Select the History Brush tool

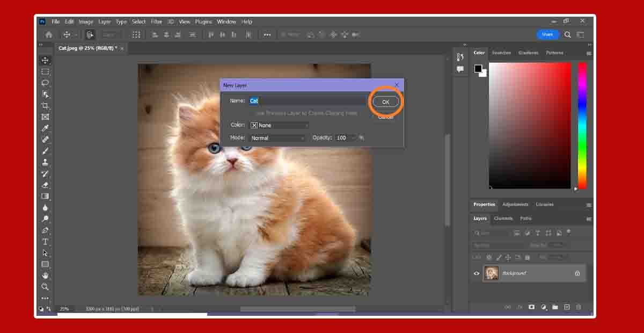[45, 173]
